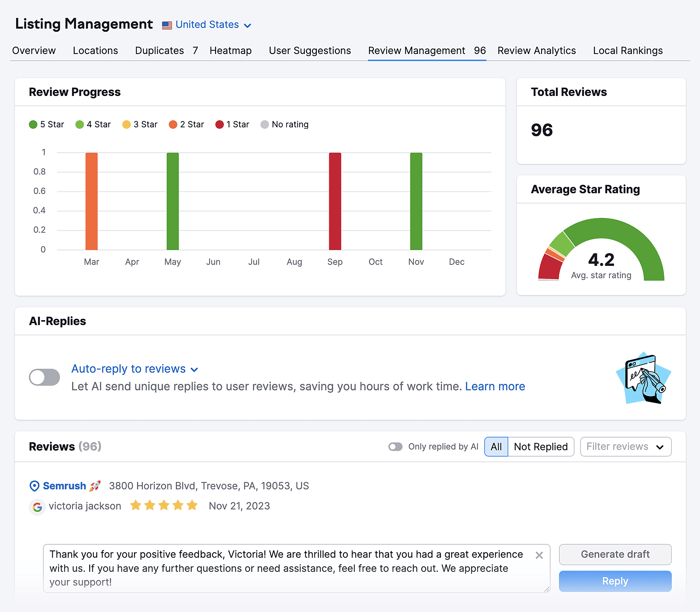Viewport: 700px width, 612px height.
Task: Click the Review Management tab
Action: coord(417,51)
